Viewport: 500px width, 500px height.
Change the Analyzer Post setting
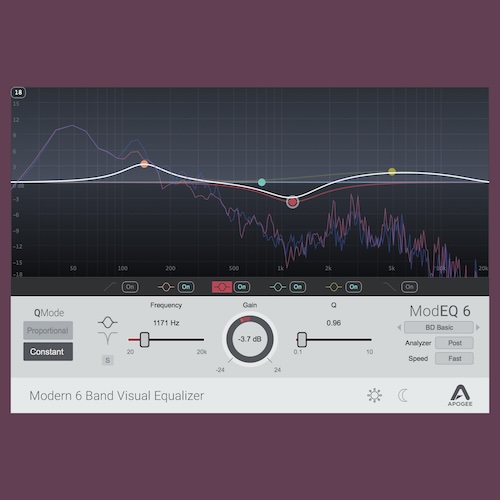click(x=454, y=343)
